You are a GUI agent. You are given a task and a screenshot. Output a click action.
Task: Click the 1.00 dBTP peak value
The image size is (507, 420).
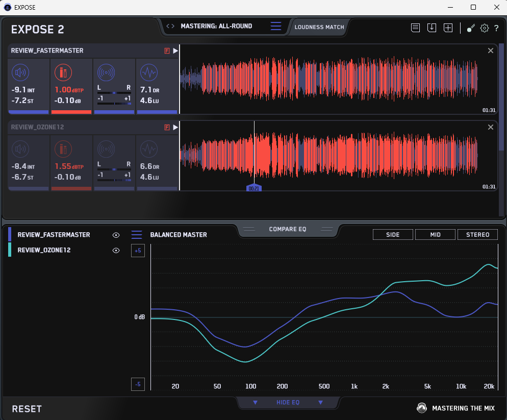69,90
